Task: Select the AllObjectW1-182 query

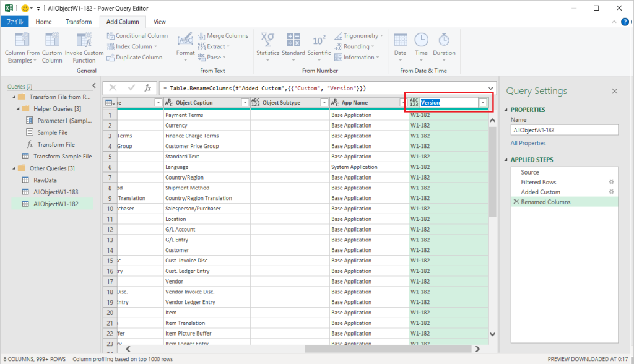Action: coord(53,204)
